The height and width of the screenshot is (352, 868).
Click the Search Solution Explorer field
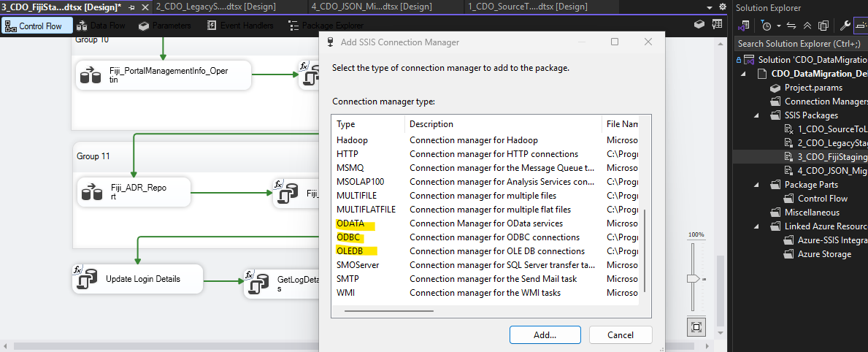tap(800, 44)
